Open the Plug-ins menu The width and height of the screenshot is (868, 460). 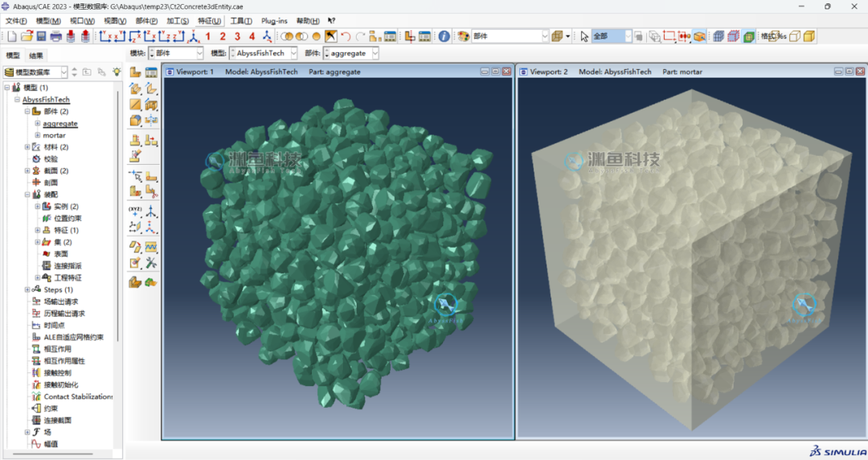point(274,21)
